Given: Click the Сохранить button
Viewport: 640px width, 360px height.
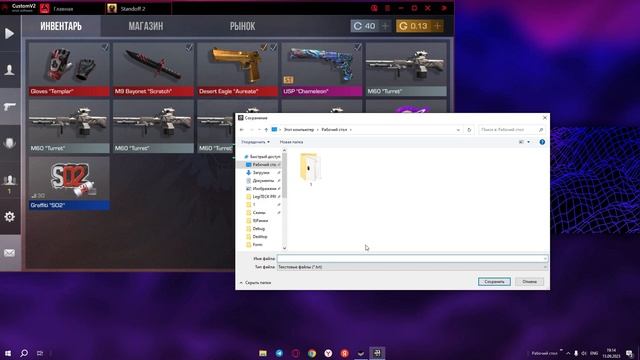Looking at the screenshot, I should (x=494, y=282).
